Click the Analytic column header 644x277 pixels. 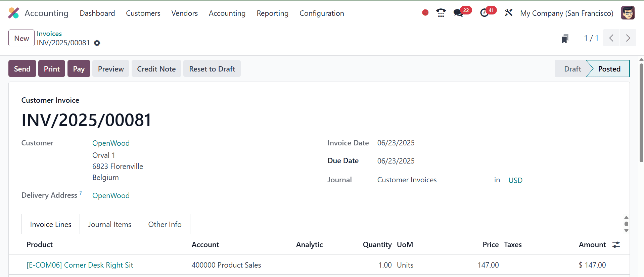click(309, 244)
